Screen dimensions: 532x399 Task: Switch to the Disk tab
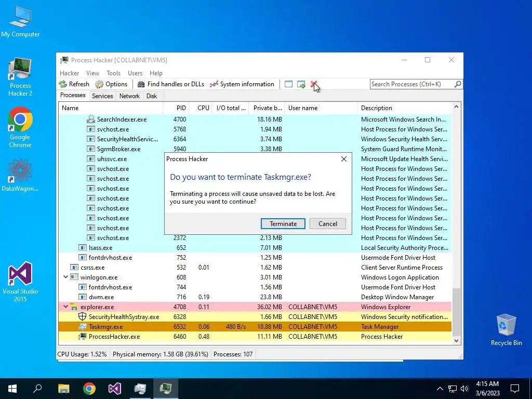(152, 96)
